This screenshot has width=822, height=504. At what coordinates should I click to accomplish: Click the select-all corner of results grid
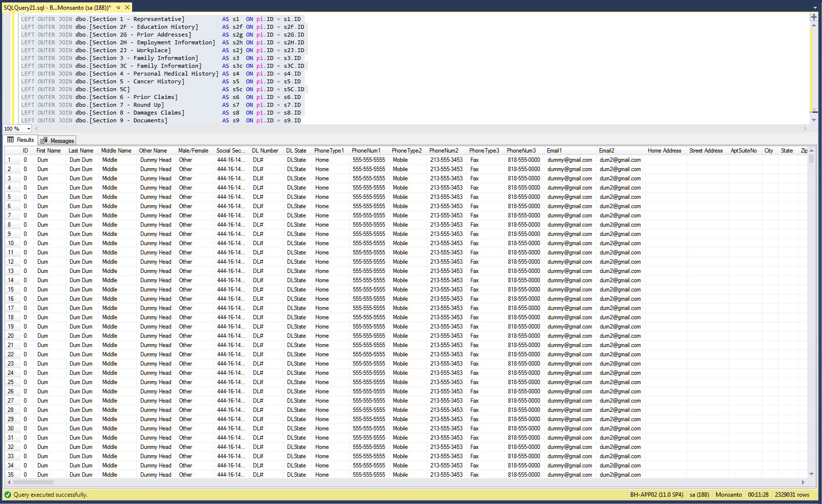click(x=12, y=151)
